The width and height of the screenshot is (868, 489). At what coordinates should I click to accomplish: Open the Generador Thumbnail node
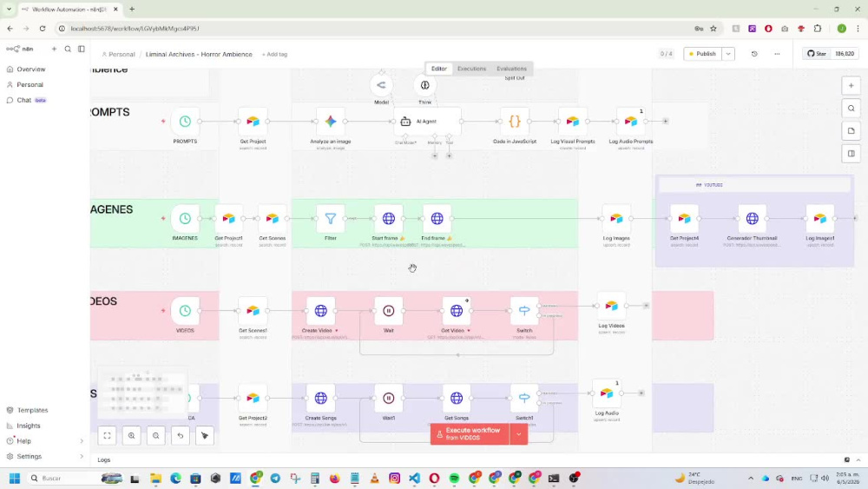click(752, 218)
